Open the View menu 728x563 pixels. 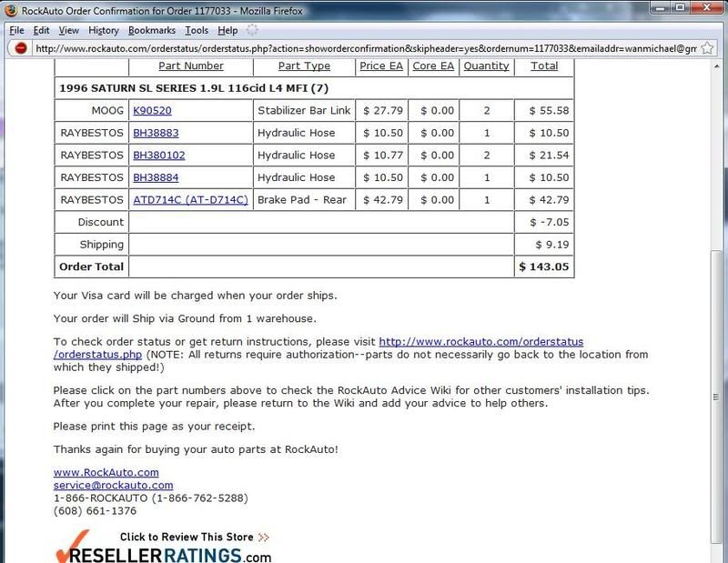click(69, 30)
